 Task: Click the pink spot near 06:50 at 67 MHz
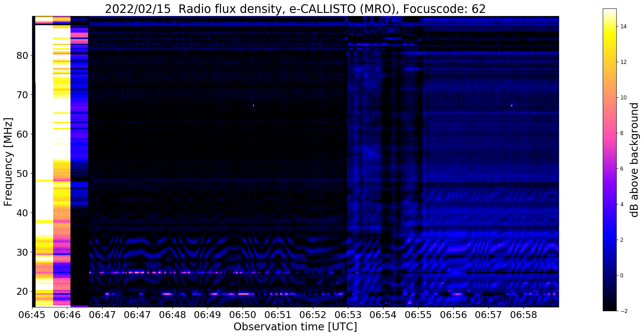pyautogui.click(x=253, y=105)
